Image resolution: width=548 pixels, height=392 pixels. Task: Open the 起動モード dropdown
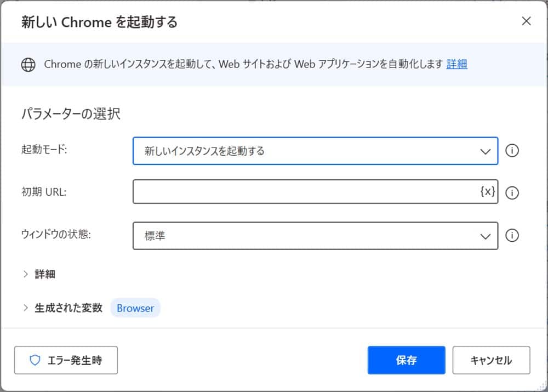click(x=315, y=151)
